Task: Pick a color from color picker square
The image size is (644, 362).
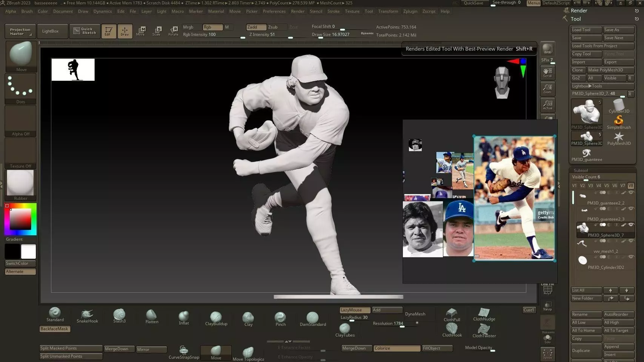Action: 20,219
